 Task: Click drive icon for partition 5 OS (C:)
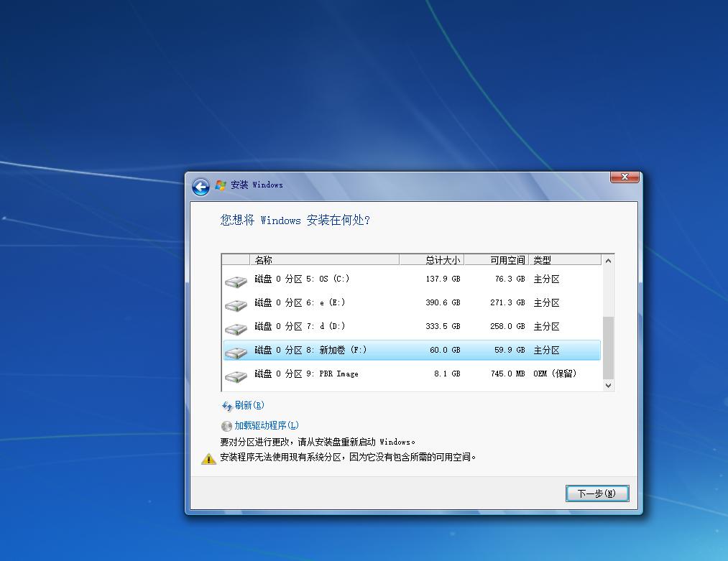click(x=236, y=281)
